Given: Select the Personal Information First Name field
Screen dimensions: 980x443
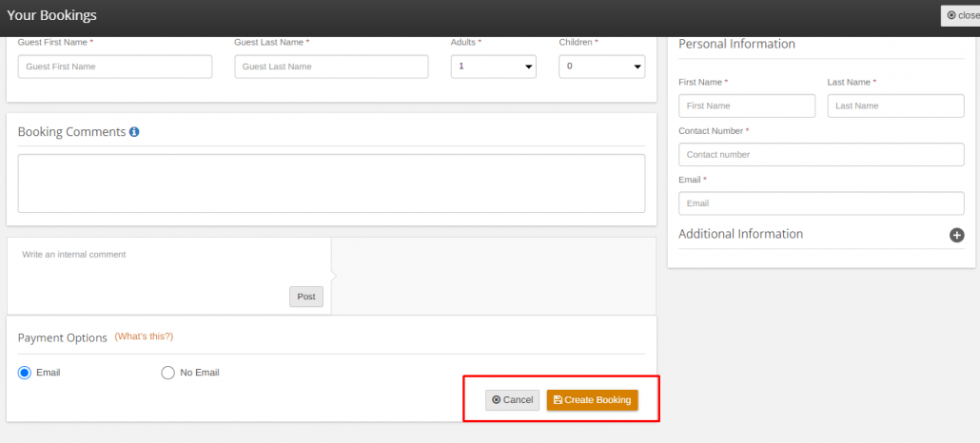Looking at the screenshot, I should tap(747, 106).
